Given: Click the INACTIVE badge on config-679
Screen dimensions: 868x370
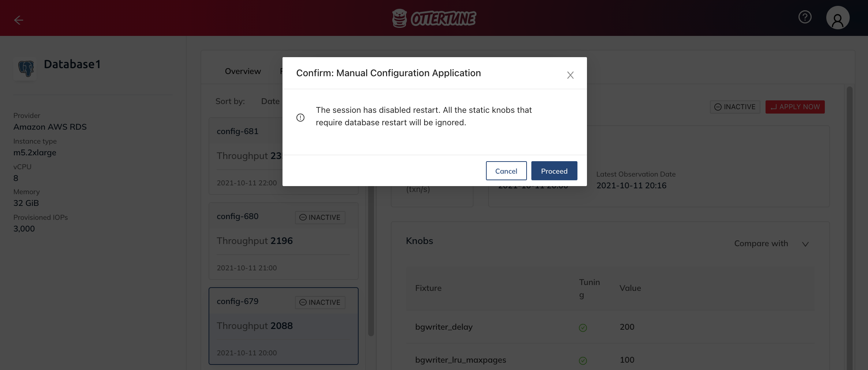Looking at the screenshot, I should (320, 303).
